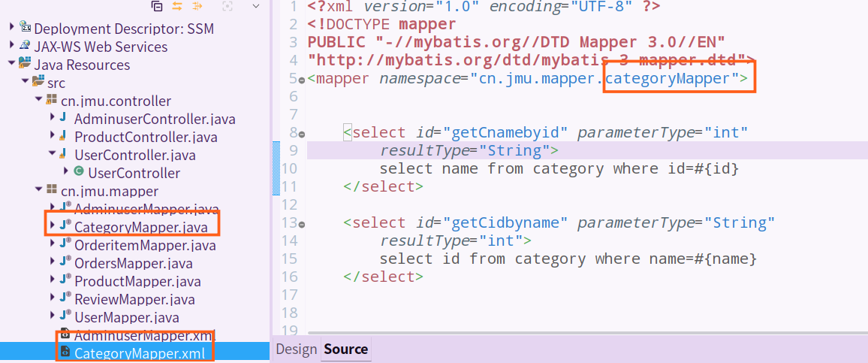Click the green UserController class icon

(79, 172)
